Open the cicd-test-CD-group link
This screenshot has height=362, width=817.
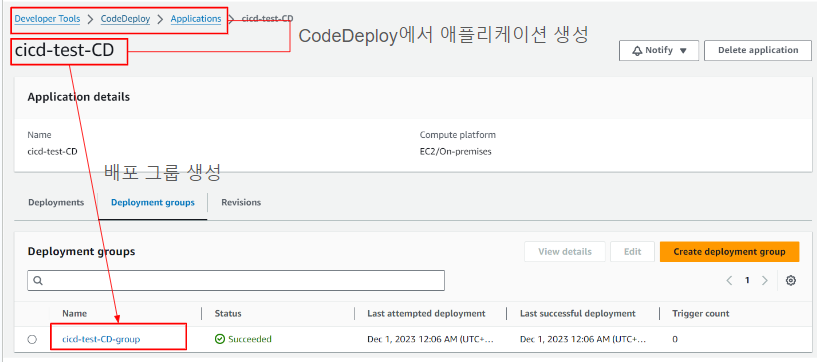tap(101, 339)
